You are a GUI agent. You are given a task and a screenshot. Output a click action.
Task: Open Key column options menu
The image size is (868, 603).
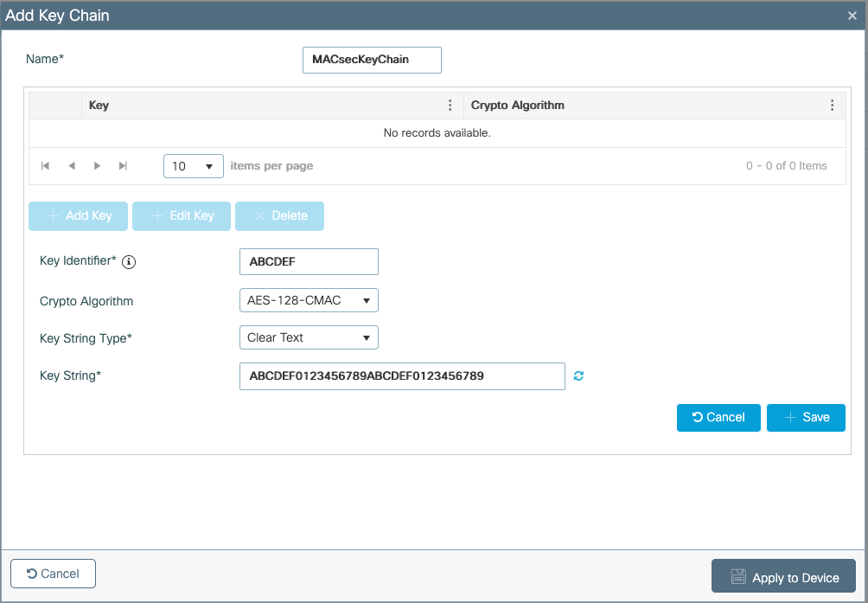click(x=450, y=106)
